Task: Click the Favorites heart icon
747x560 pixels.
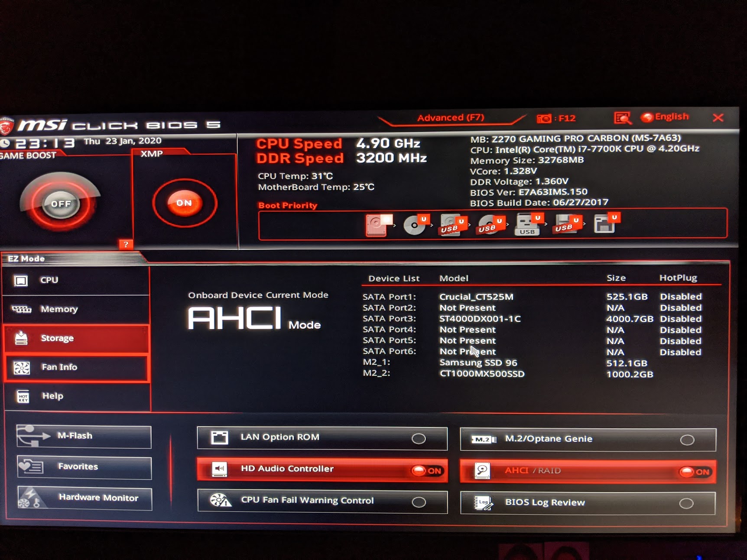Action: [x=31, y=467]
